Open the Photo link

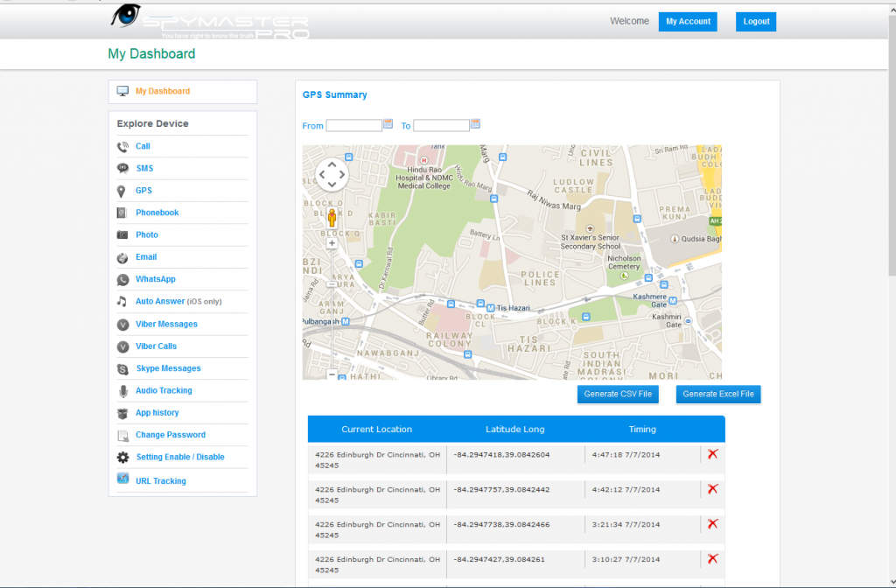147,234
